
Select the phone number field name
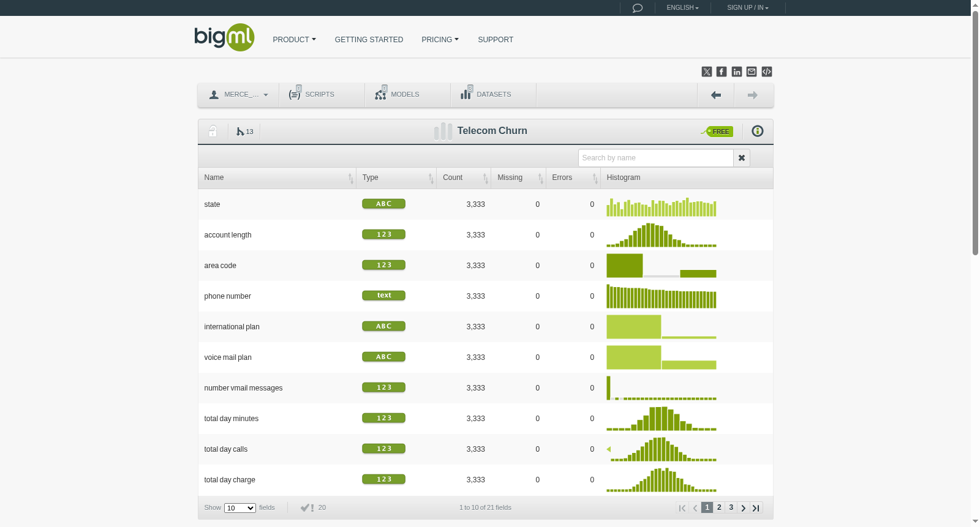(x=227, y=296)
